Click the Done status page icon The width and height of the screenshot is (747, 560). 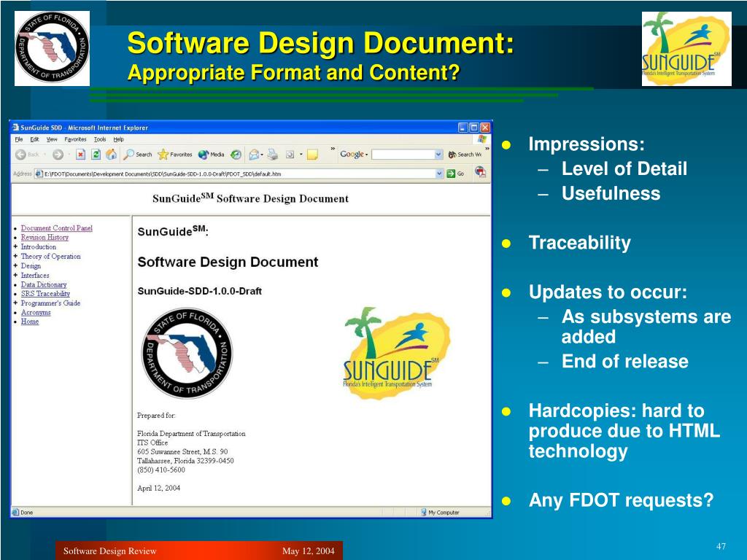point(15,513)
